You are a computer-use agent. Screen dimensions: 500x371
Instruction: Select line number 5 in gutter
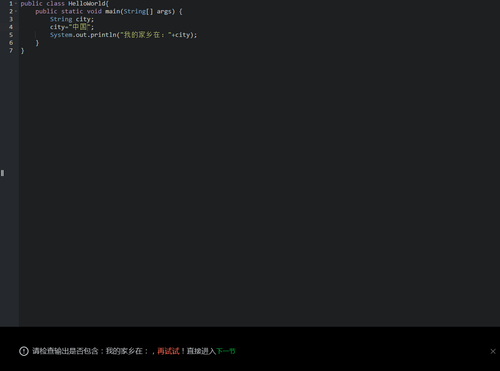pos(11,35)
